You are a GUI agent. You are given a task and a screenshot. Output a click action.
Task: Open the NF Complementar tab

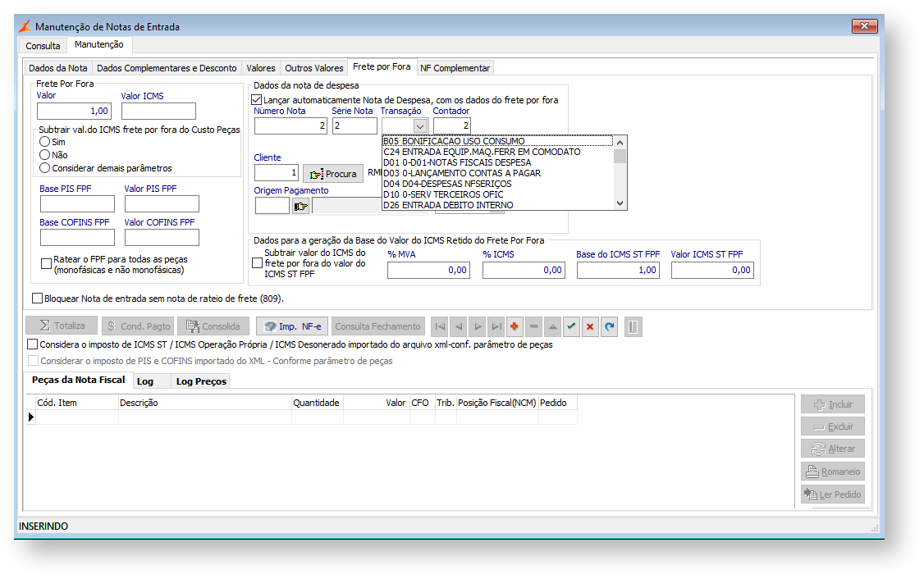pyautogui.click(x=455, y=68)
